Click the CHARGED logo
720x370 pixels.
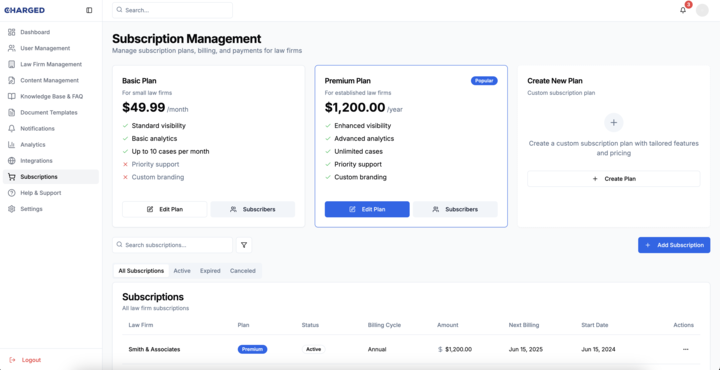[24, 10]
